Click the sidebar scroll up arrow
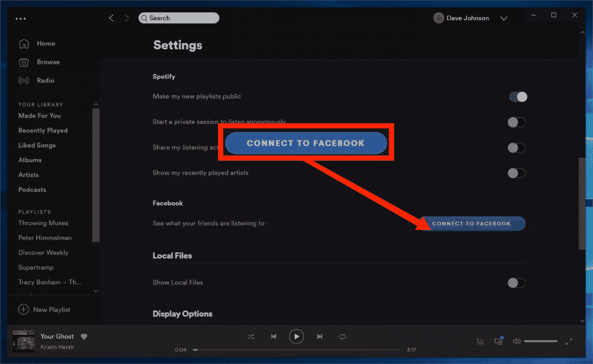 click(96, 104)
